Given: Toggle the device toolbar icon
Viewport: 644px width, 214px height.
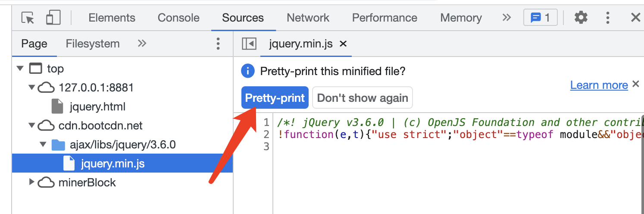Looking at the screenshot, I should (x=53, y=18).
